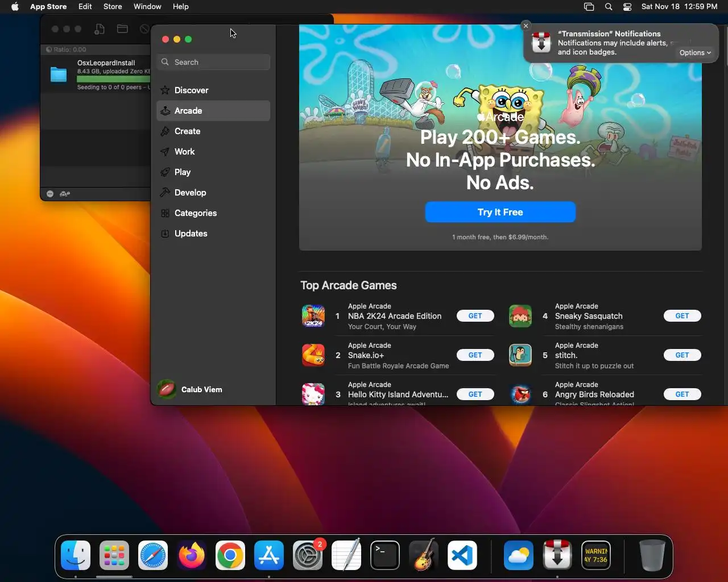
Task: Click Top Arcade Games heading
Action: click(349, 285)
